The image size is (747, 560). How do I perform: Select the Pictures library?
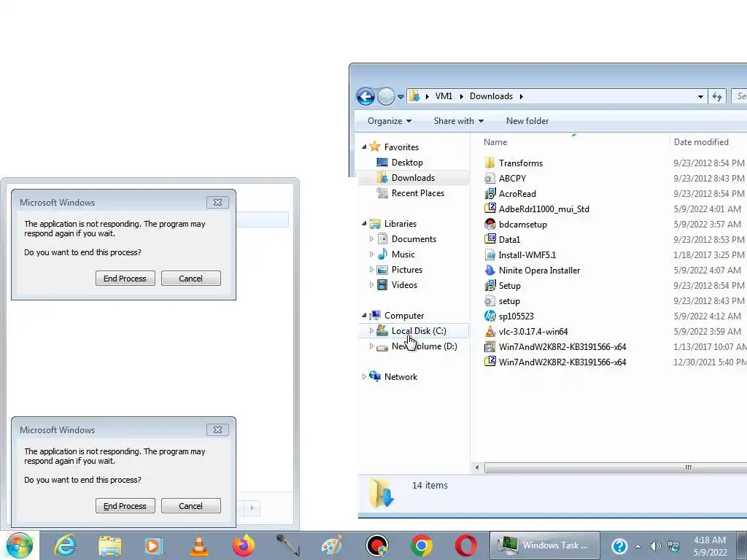pos(406,270)
